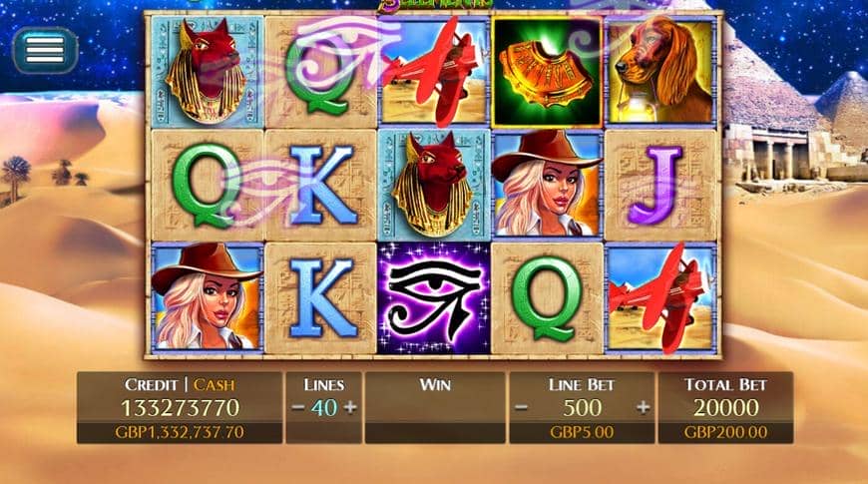Select the green Q in bottom row

click(547, 298)
